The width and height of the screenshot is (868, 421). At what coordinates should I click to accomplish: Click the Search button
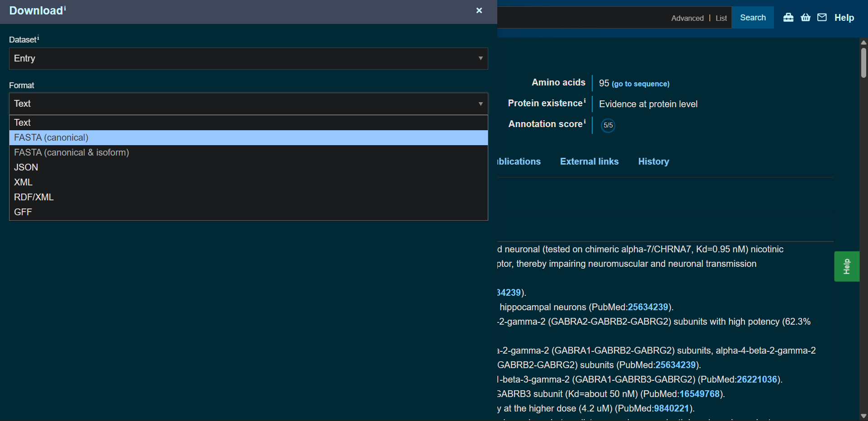(x=753, y=18)
